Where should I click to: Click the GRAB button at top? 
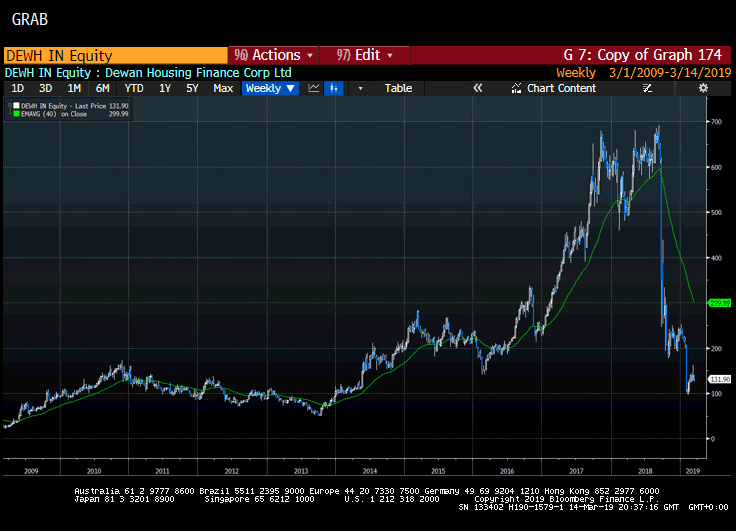coord(30,19)
